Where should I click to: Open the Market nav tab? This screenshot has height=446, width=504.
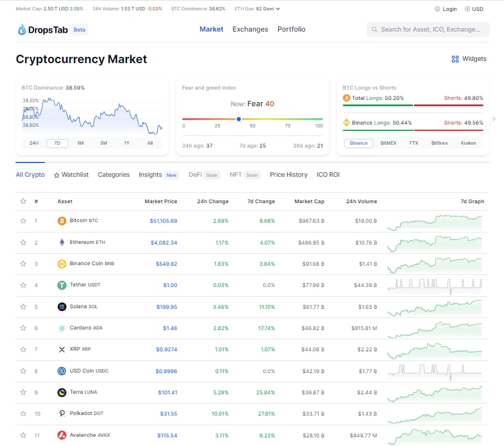pyautogui.click(x=211, y=29)
